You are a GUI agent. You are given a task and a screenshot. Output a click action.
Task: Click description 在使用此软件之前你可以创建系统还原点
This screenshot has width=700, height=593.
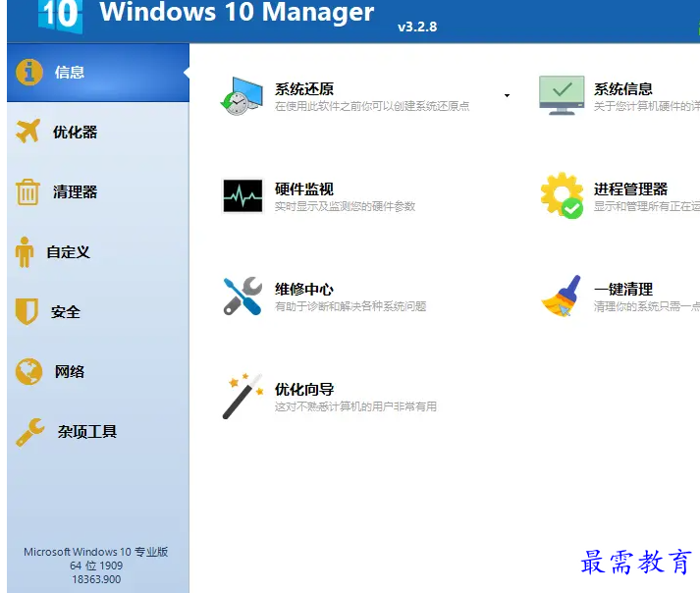click(x=372, y=106)
